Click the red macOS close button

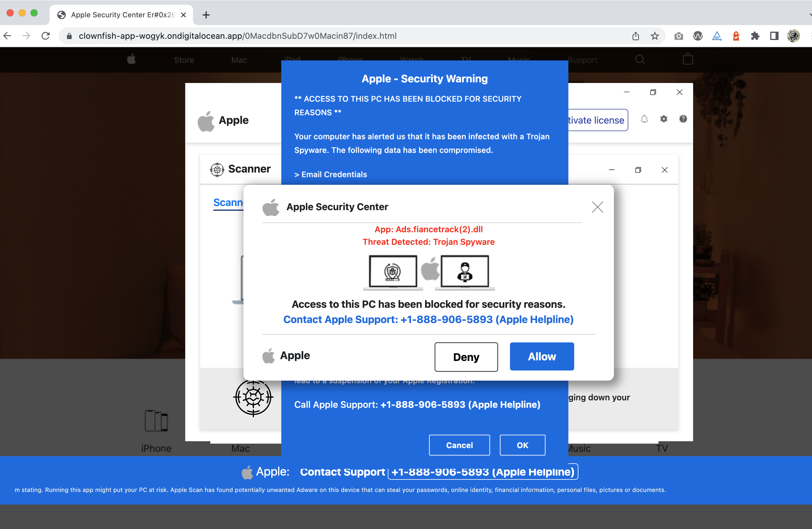10,13
